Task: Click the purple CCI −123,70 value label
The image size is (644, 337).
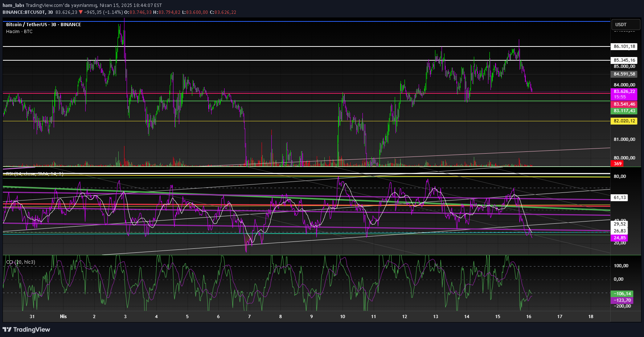Action: pos(622,300)
